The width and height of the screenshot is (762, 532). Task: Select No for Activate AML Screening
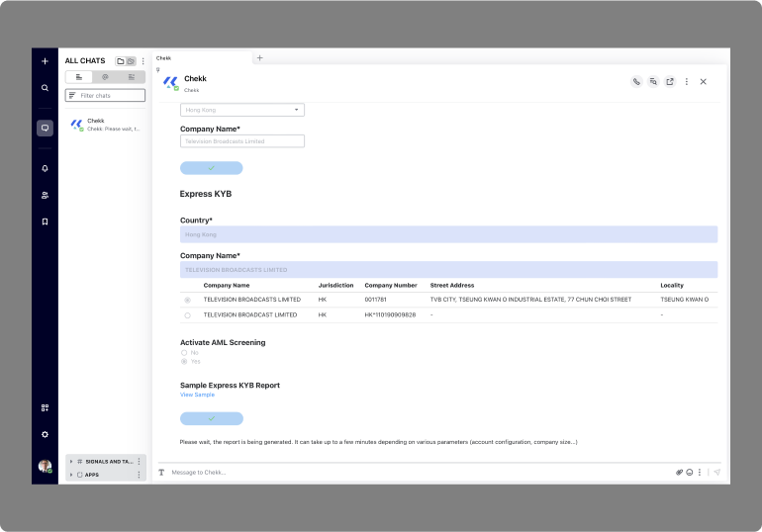pyautogui.click(x=184, y=352)
